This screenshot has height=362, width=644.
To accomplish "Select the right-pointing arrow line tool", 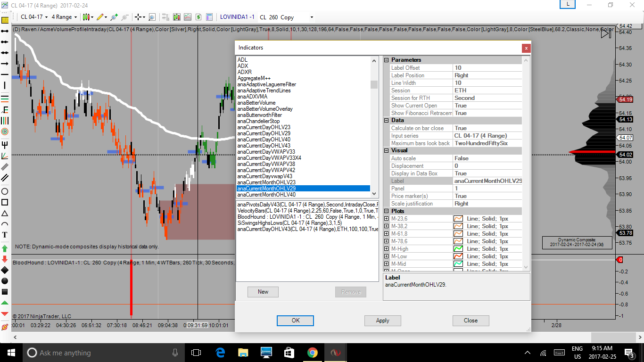I will tap(5, 64).
